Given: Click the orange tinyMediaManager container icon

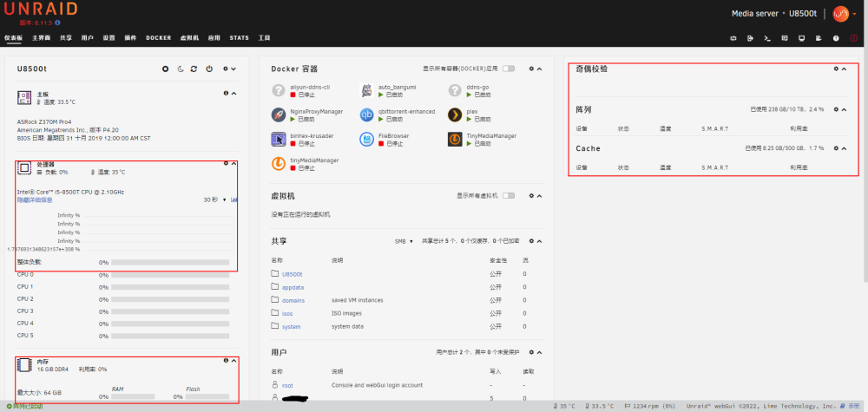Looking at the screenshot, I should 279,164.
